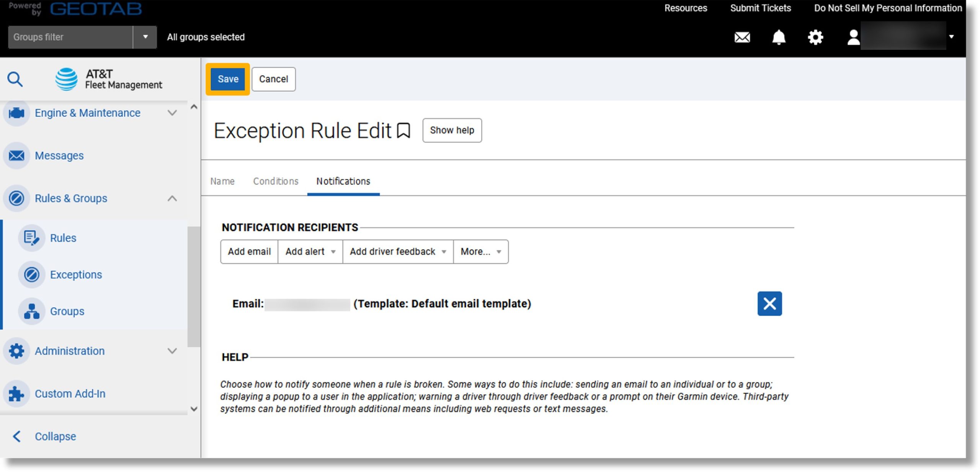Switch to the Name tab

(x=222, y=181)
